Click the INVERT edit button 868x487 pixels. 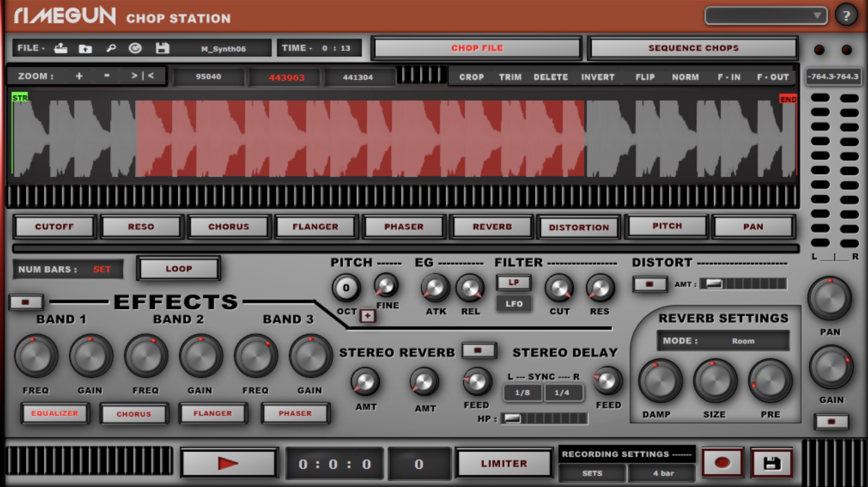pyautogui.click(x=598, y=77)
